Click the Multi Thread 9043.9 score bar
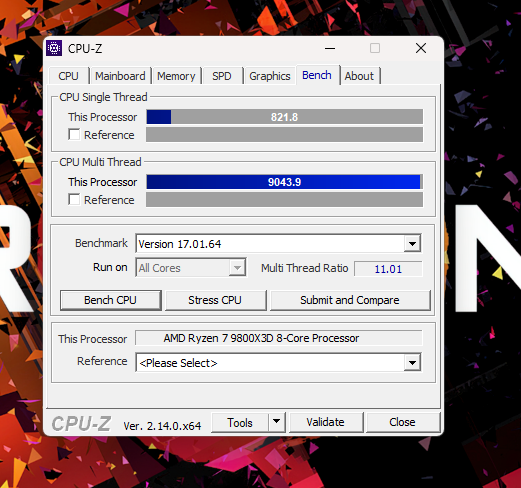 pyautogui.click(x=285, y=182)
